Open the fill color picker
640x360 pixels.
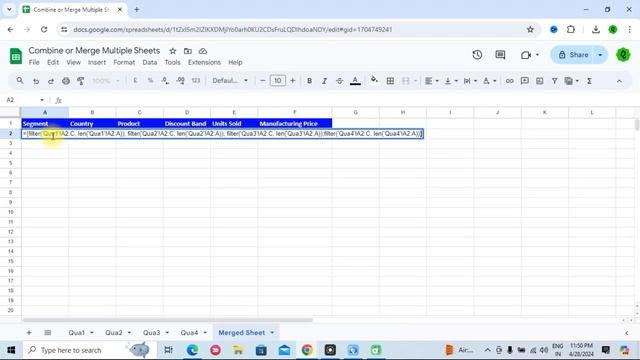coord(374,80)
